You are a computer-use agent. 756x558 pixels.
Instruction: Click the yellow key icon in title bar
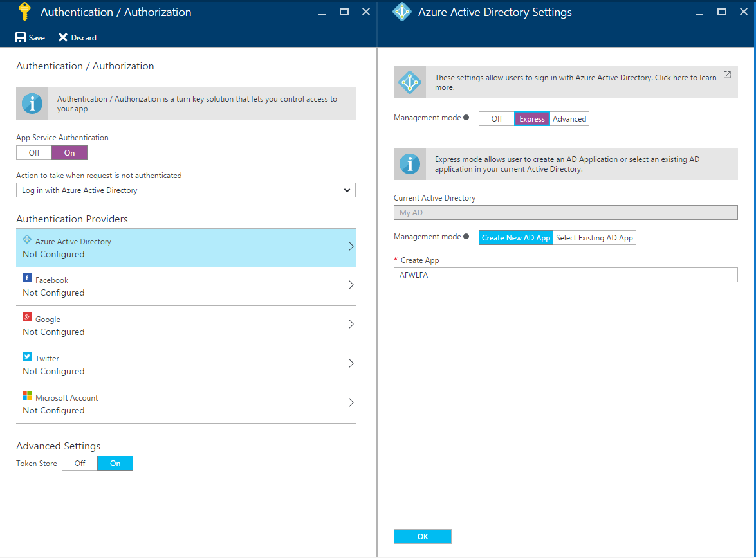pos(24,12)
